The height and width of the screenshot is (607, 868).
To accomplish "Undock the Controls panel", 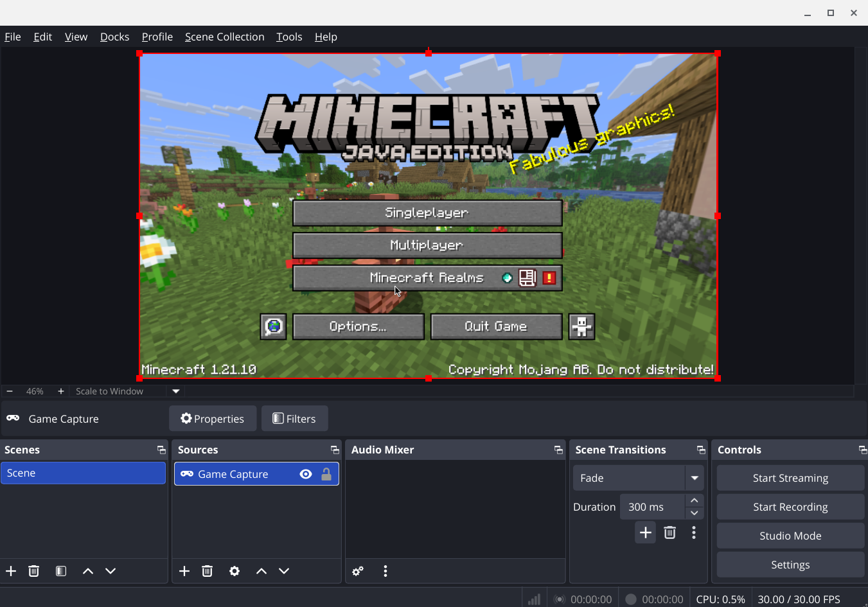I will (x=863, y=450).
